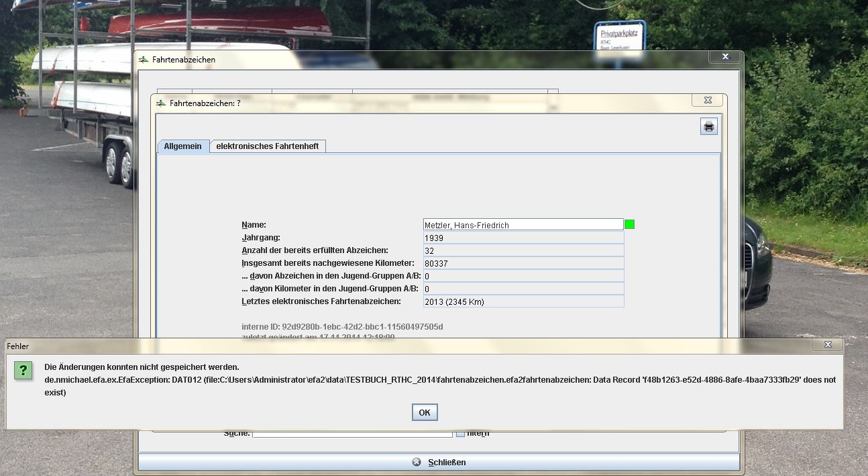Click the green status square beside Name

[x=629, y=224]
